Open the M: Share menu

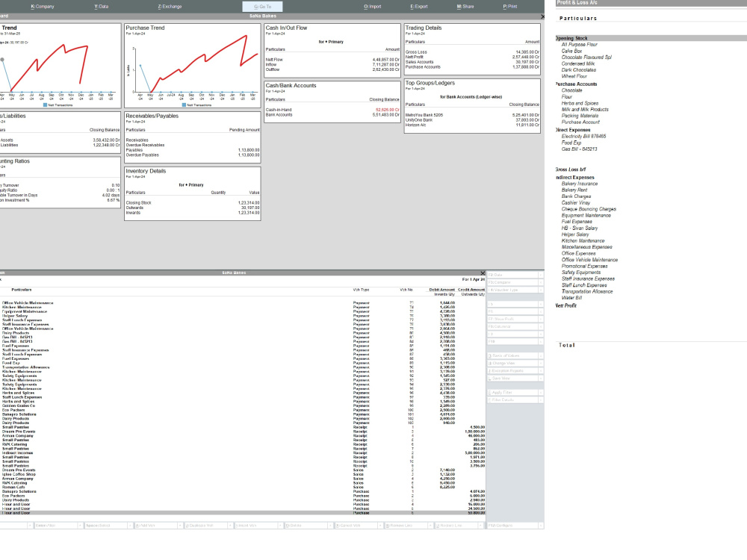pos(465,7)
